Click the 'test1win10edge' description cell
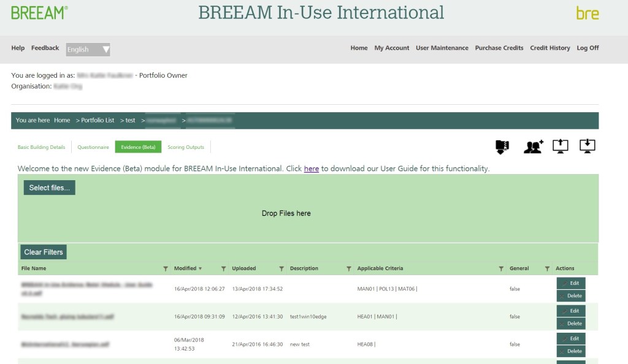The height and width of the screenshot is (364, 628). click(308, 316)
